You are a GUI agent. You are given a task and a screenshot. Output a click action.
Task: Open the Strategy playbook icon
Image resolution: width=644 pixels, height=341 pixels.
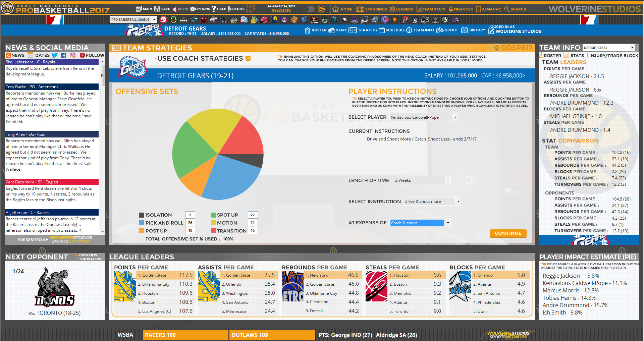(x=353, y=30)
